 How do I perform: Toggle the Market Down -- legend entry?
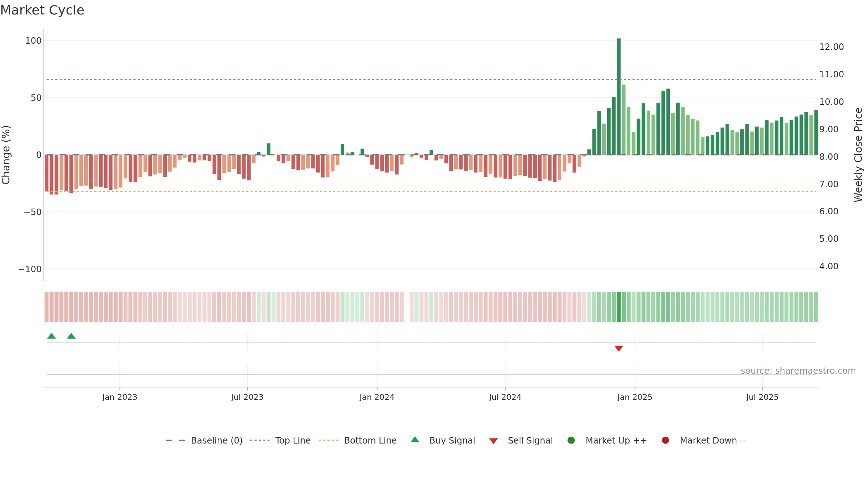coord(704,441)
